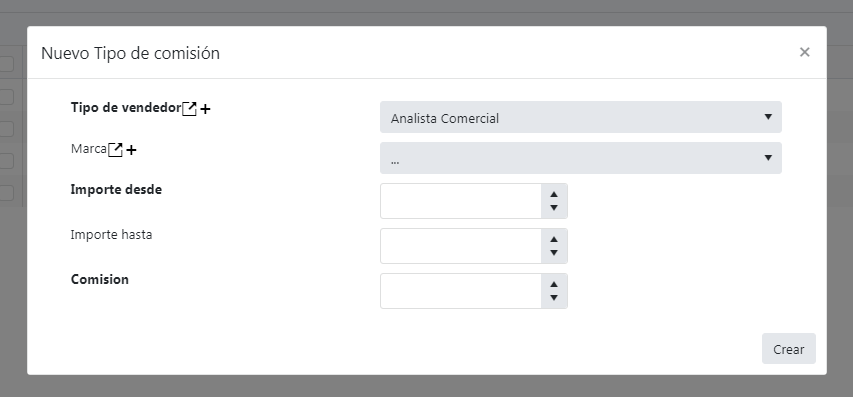Focus the Comision input field

coord(461,291)
